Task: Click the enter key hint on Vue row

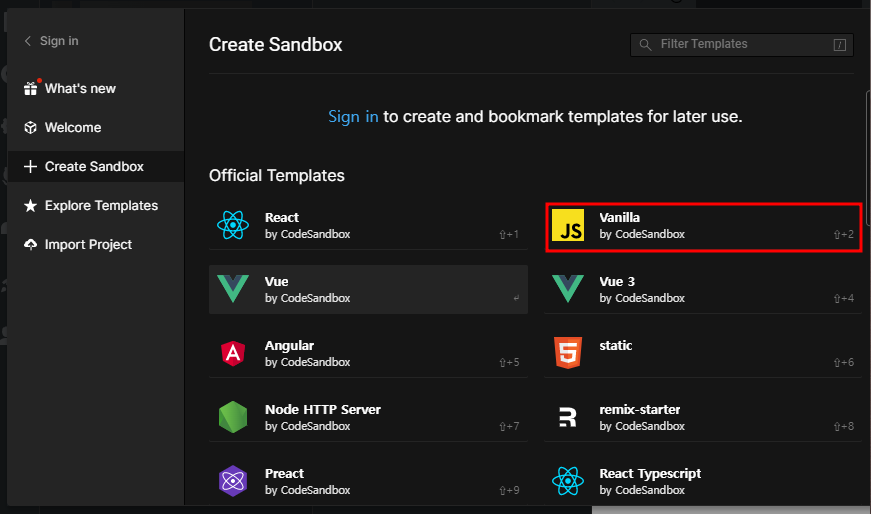Action: (516, 298)
